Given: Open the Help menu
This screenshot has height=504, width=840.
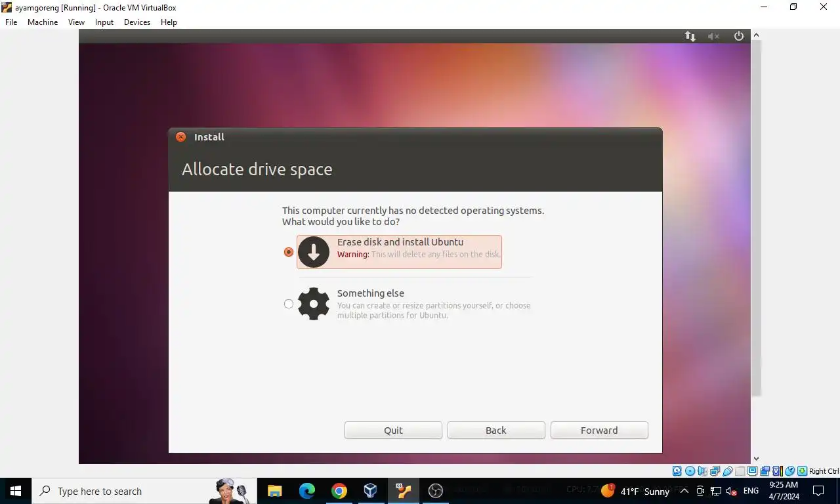Looking at the screenshot, I should pyautogui.click(x=169, y=22).
